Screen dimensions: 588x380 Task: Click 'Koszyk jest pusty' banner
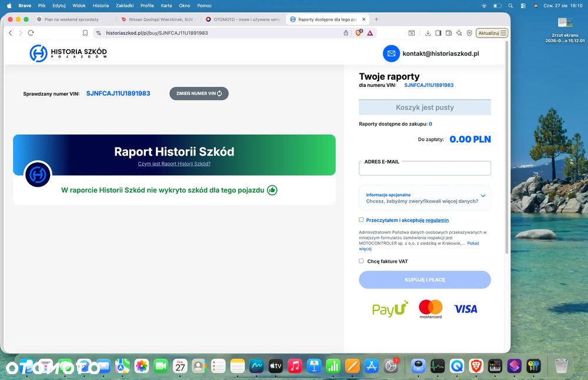coord(425,107)
